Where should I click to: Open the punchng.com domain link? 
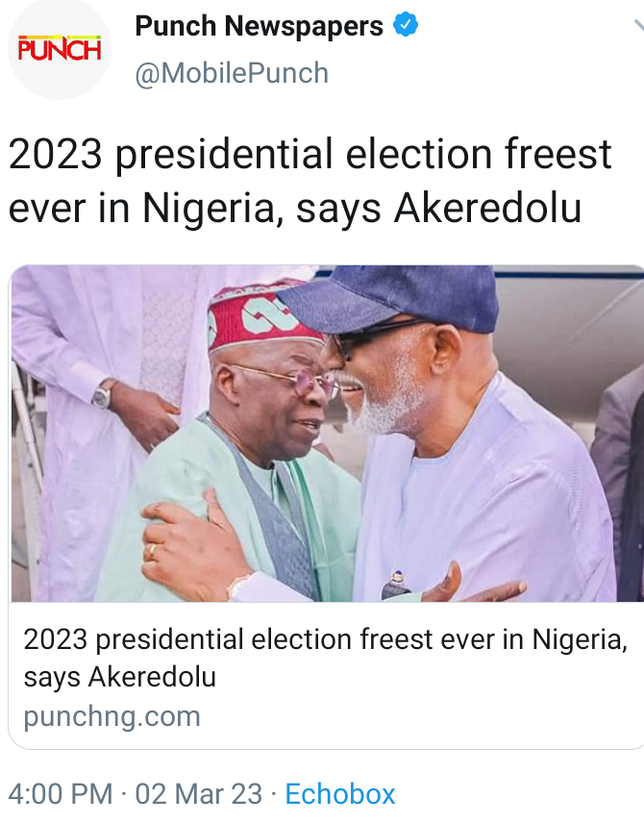tap(111, 716)
